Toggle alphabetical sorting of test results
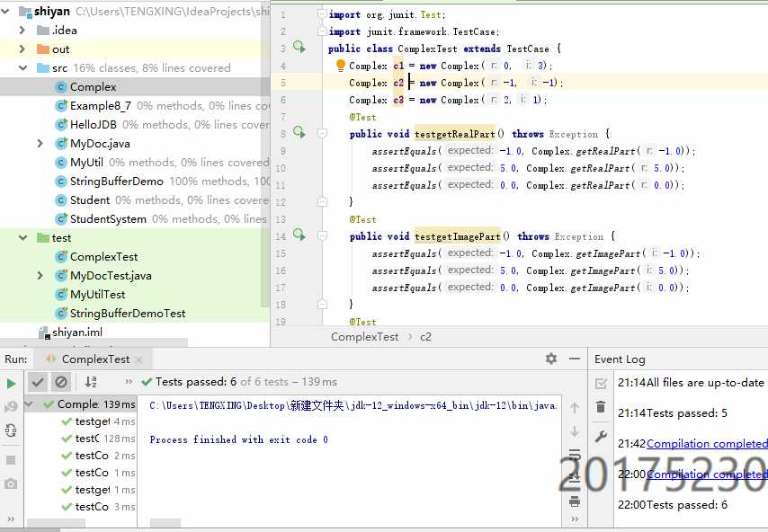Image resolution: width=768 pixels, height=532 pixels. [x=91, y=382]
